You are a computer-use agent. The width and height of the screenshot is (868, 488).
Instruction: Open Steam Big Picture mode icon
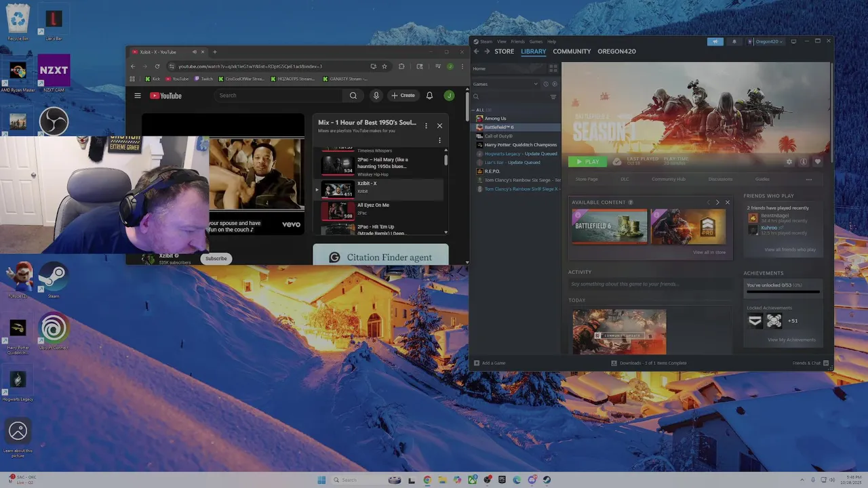[x=794, y=41]
